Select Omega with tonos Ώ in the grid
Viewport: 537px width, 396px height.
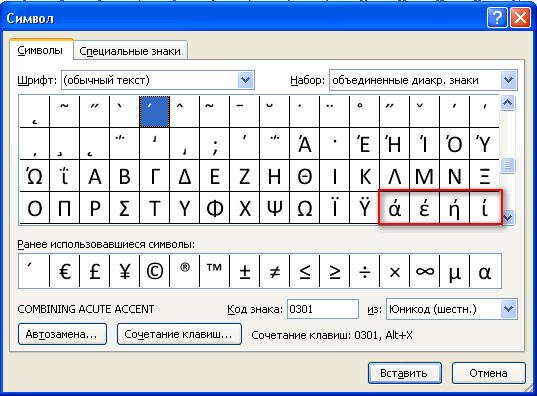click(35, 176)
